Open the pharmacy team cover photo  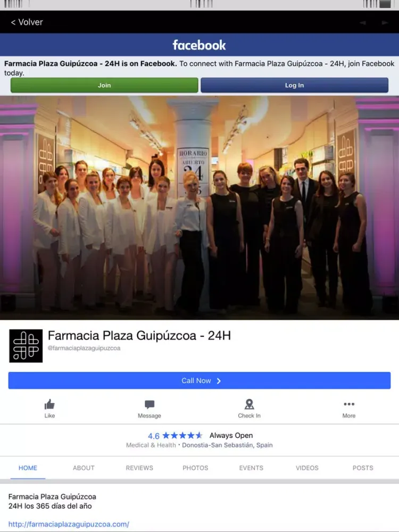[x=199, y=207]
